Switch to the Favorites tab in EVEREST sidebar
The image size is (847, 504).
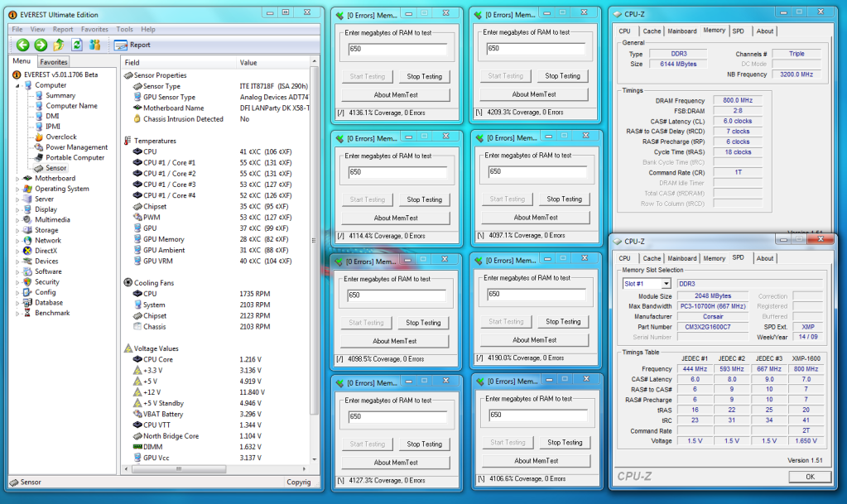[x=54, y=62]
